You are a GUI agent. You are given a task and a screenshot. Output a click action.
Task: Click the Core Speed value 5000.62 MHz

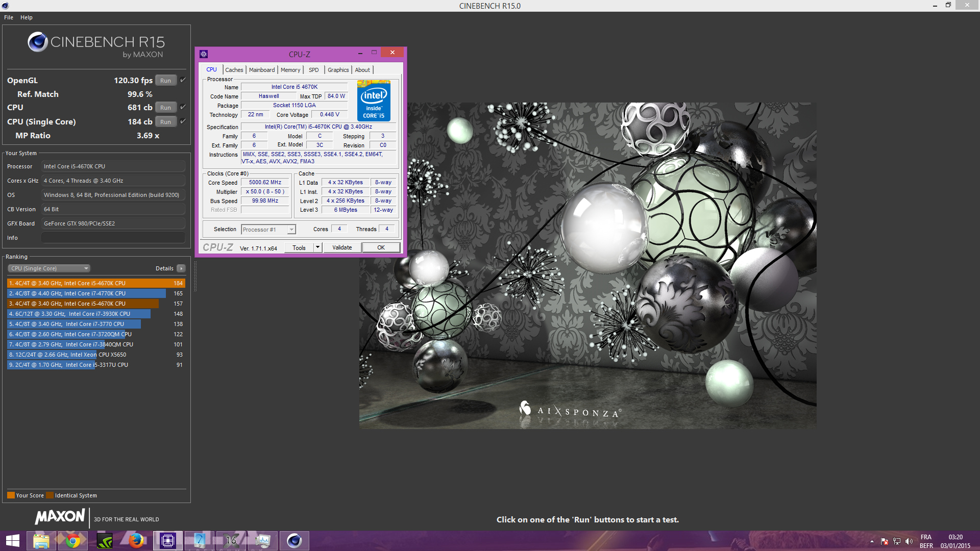coord(265,182)
